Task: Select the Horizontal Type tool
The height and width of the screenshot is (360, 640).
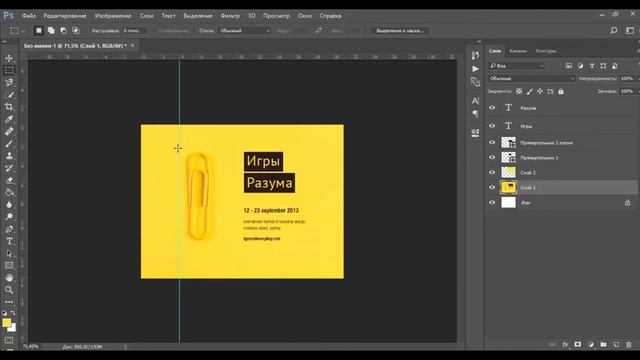Action: 9,241
